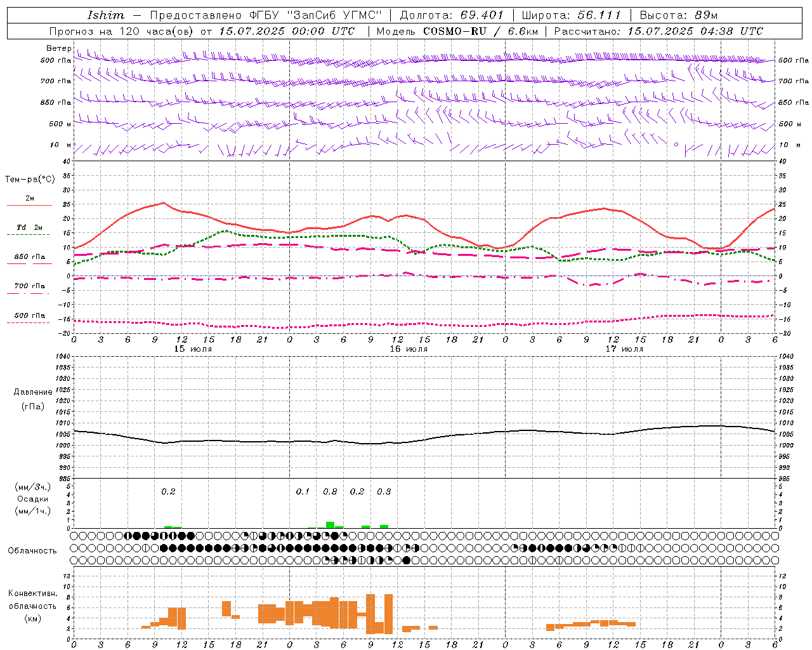
Task: Click left pressure axis value "1040"
Action: [x=63, y=357]
